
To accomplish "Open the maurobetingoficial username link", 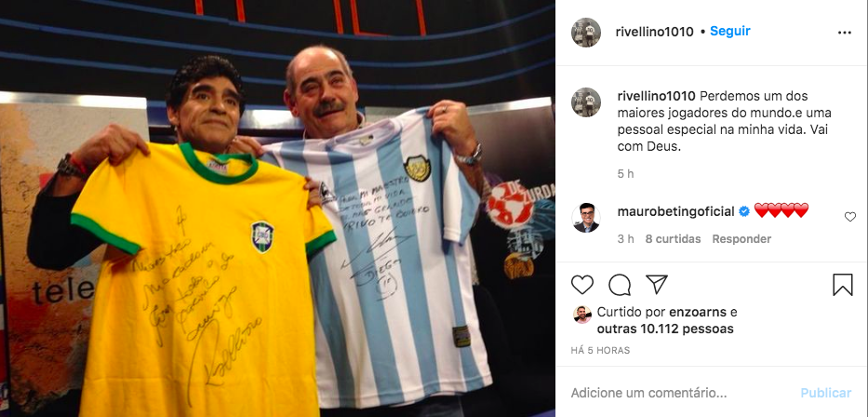I will click(676, 211).
